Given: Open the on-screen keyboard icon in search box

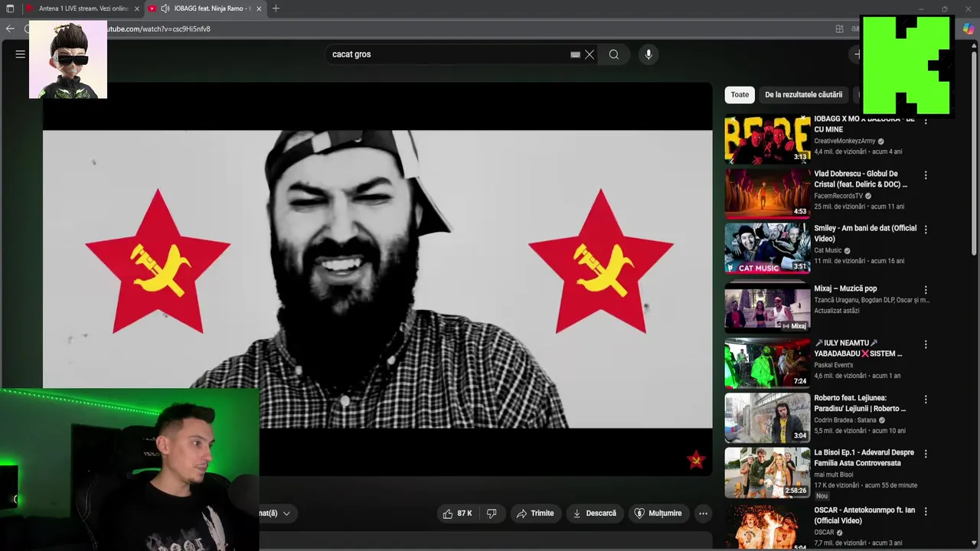Looking at the screenshot, I should tap(575, 54).
